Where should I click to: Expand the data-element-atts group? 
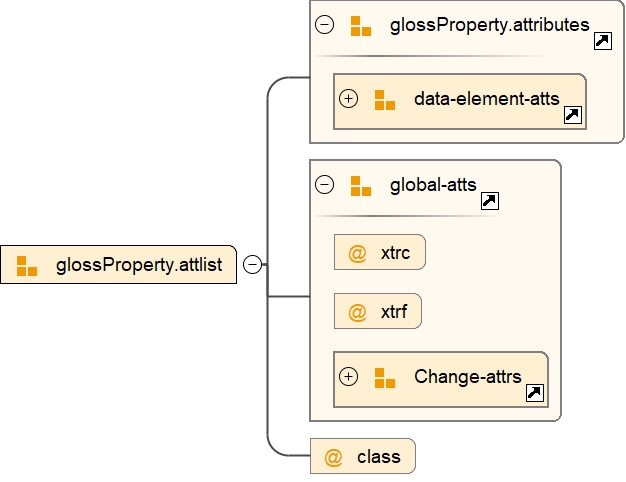point(349,99)
